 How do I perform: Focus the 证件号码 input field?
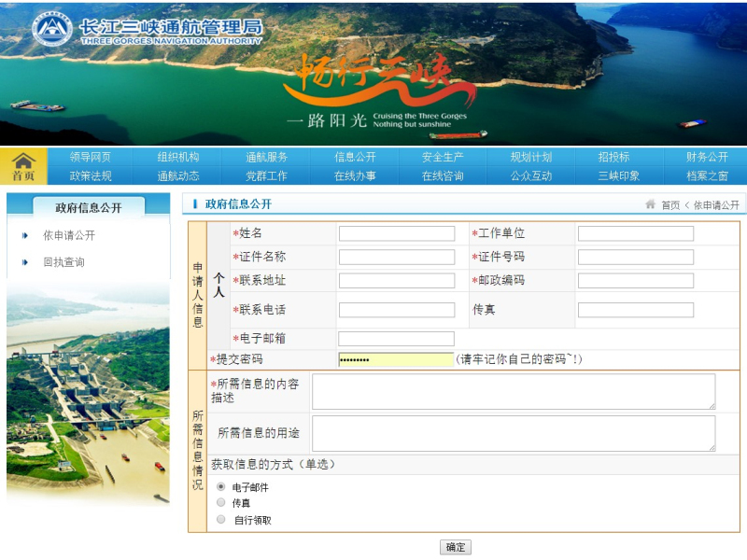click(x=636, y=258)
